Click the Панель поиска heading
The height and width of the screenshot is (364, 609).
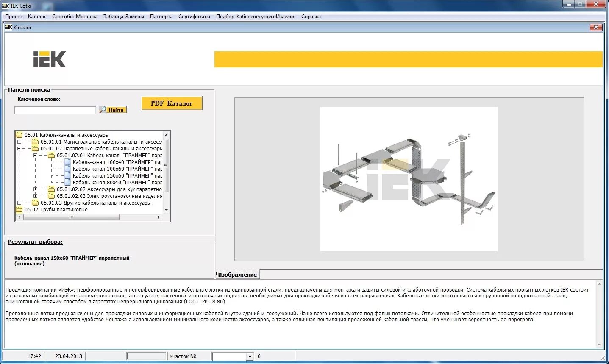[x=29, y=90]
